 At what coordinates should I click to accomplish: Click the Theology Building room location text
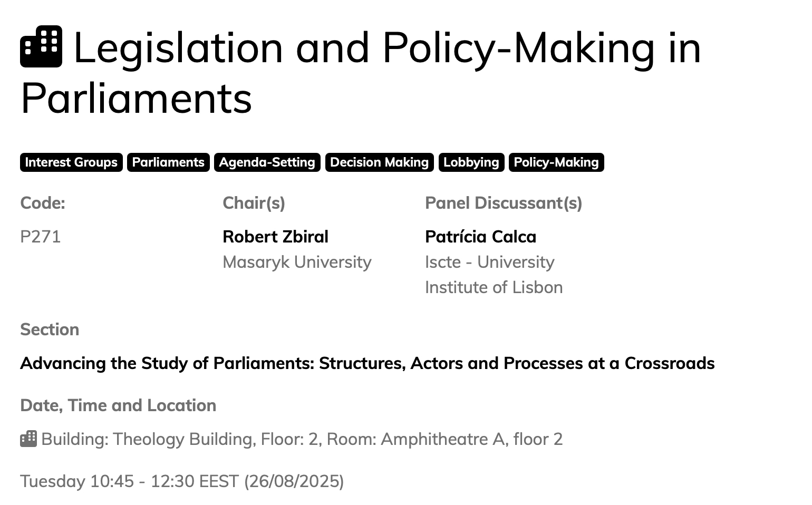pyautogui.click(x=302, y=439)
